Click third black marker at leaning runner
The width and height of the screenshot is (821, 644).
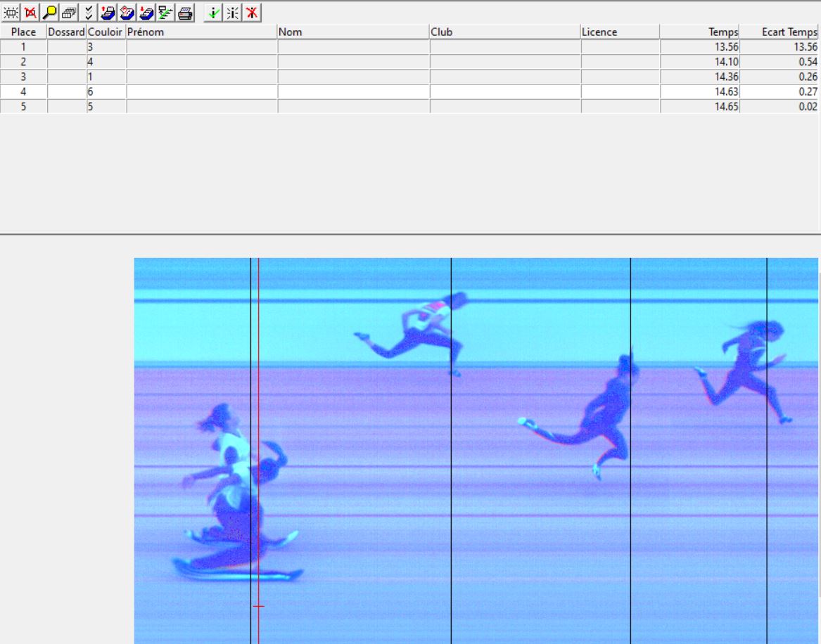coord(630,450)
